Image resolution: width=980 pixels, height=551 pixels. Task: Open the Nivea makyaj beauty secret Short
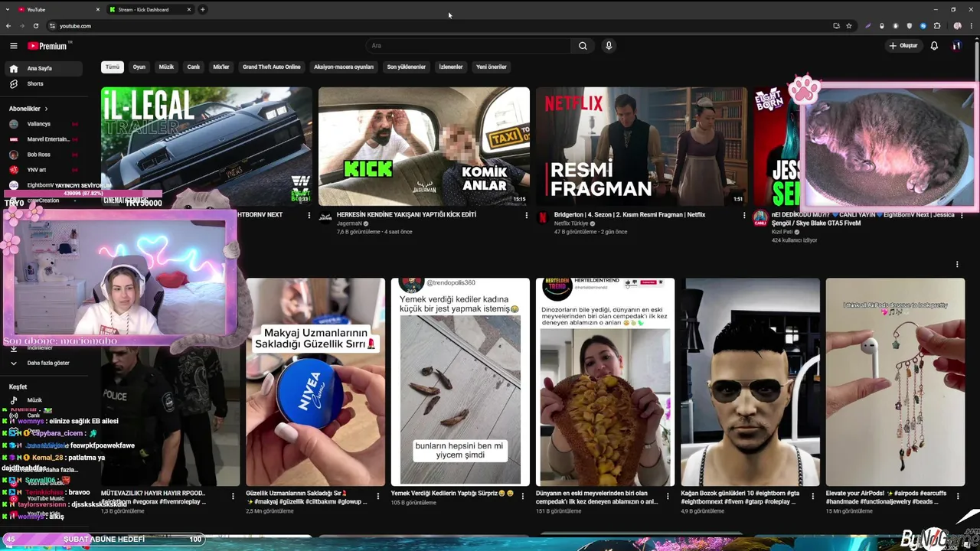(x=315, y=382)
